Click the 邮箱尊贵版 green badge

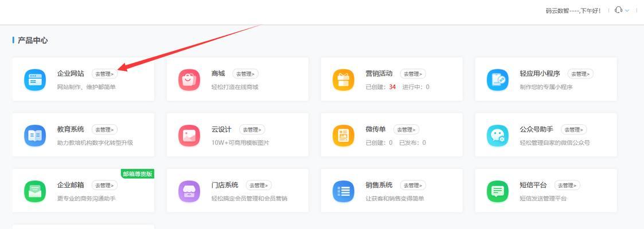click(138, 173)
